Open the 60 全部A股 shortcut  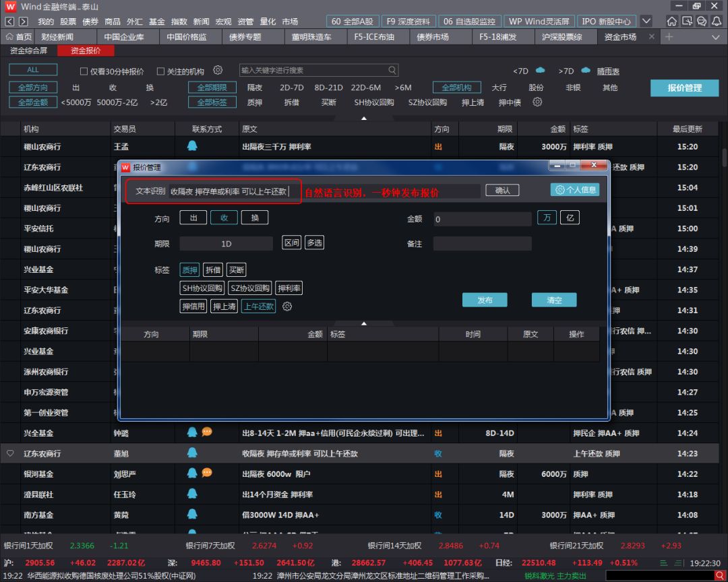(353, 22)
